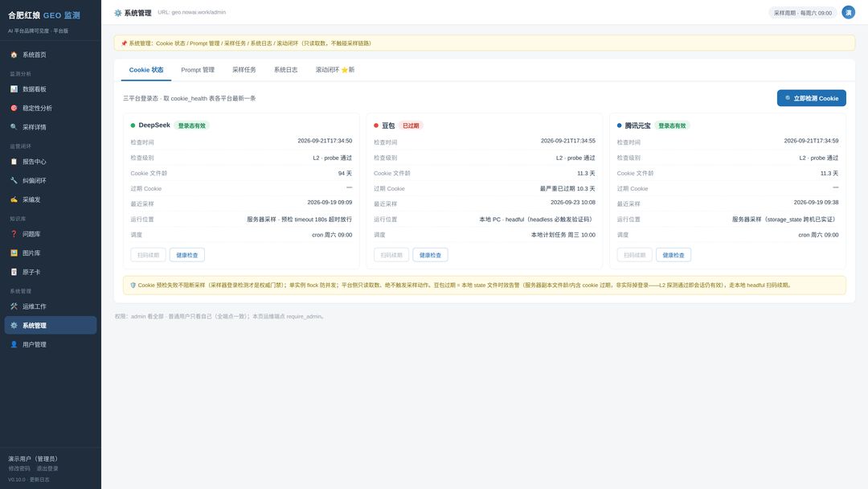
Task: Click the storage_state 跨机已实证 location value
Action: (785, 220)
